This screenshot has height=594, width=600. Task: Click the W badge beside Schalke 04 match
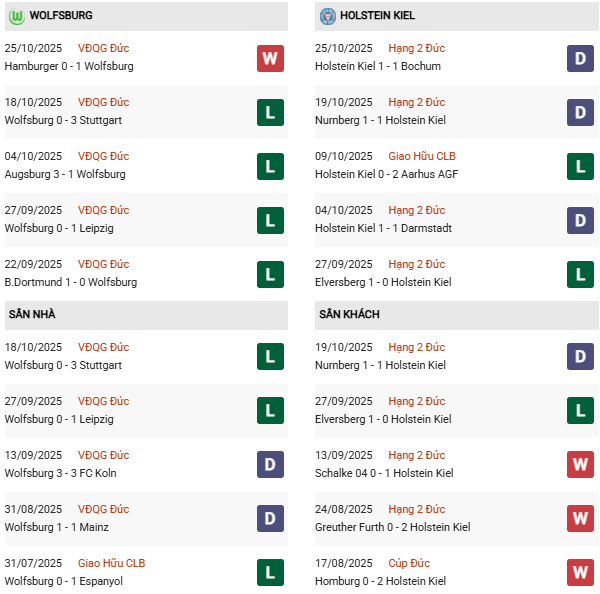click(580, 465)
